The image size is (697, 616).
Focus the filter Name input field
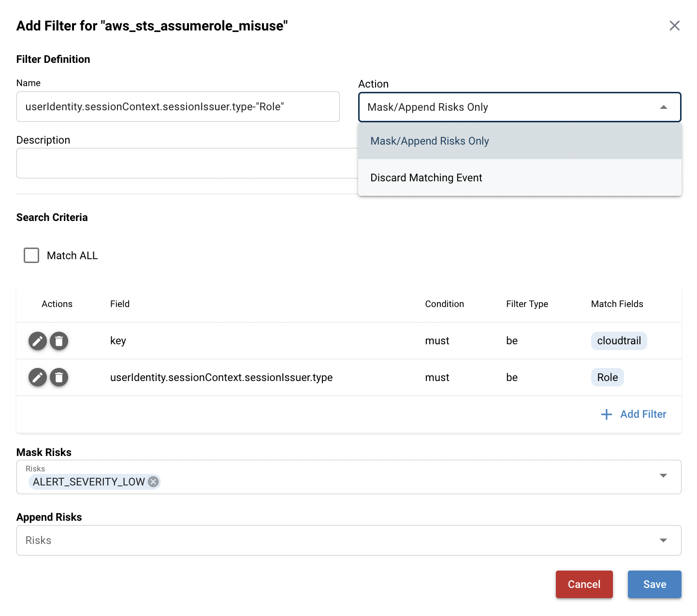(x=178, y=107)
